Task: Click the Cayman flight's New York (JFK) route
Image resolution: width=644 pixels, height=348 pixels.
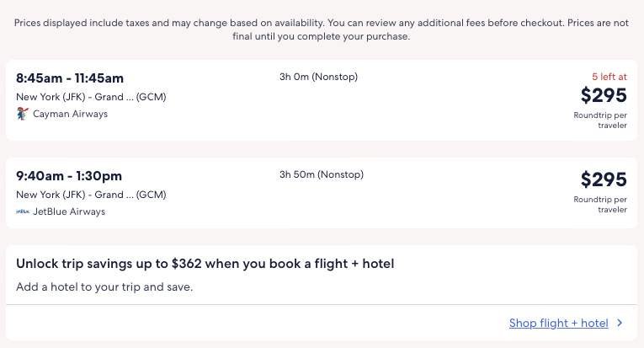Action: pos(91,97)
